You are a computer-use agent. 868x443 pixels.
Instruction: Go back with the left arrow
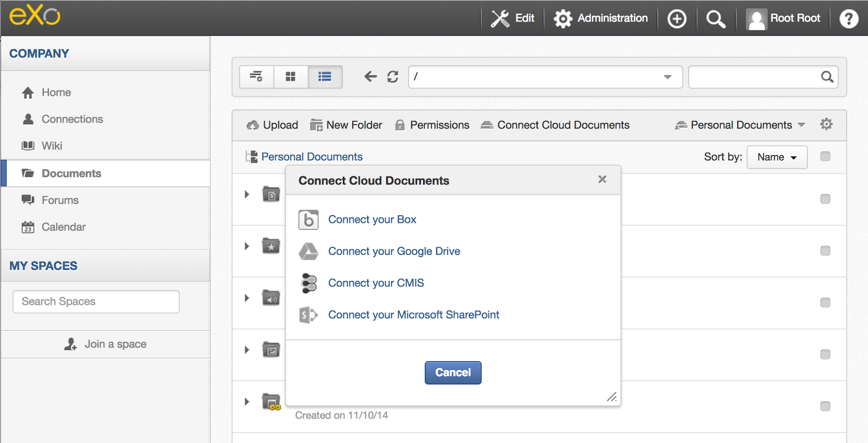(x=371, y=77)
